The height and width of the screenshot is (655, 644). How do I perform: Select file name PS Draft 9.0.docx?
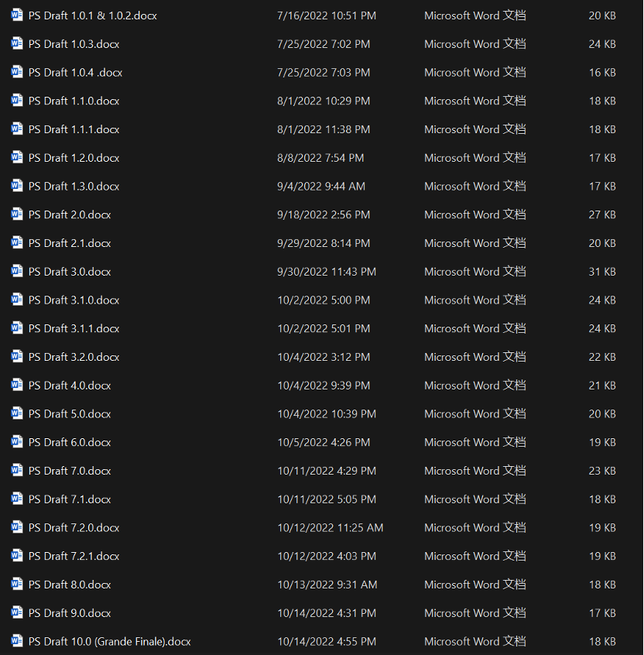[70, 613]
